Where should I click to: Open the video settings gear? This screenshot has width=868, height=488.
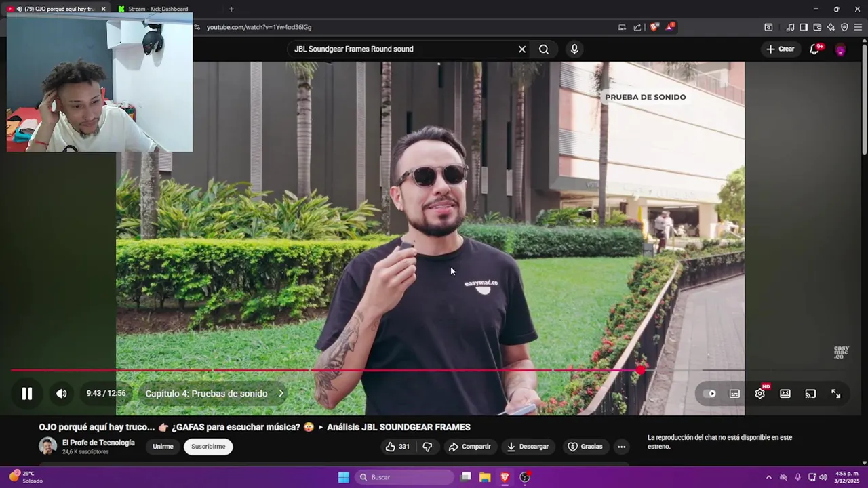tap(760, 394)
